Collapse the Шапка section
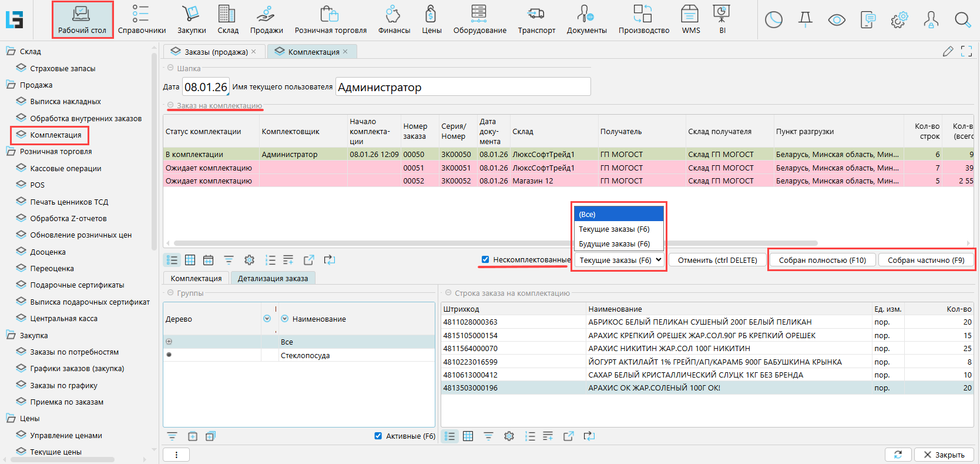 [x=170, y=68]
